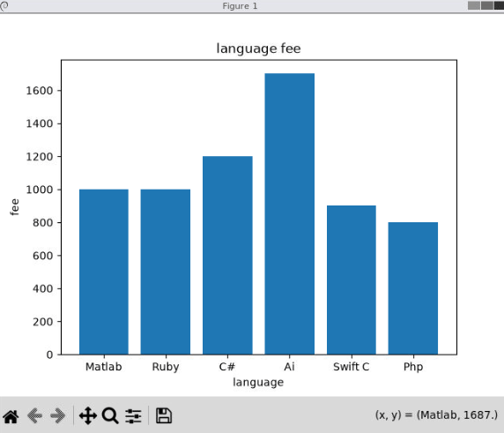Screen dimensions: 504x433
Task: Click the C# bar in the chart
Action: pyautogui.click(x=227, y=256)
